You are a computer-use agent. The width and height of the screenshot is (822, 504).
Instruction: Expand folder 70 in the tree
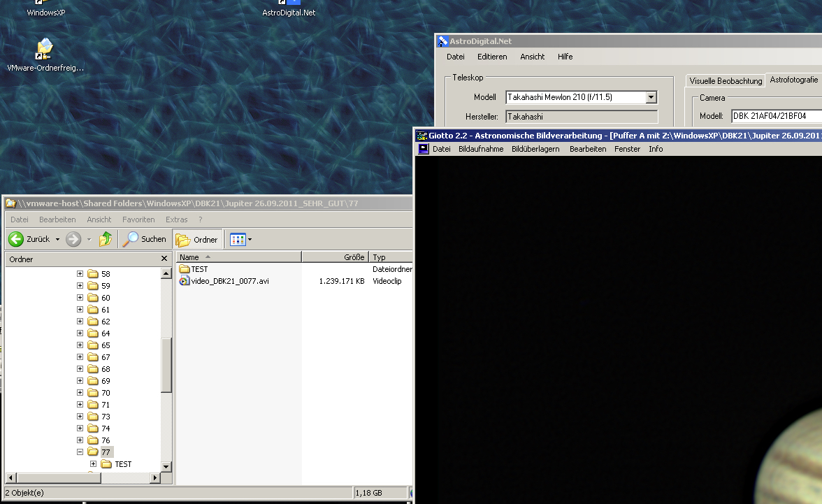point(80,393)
